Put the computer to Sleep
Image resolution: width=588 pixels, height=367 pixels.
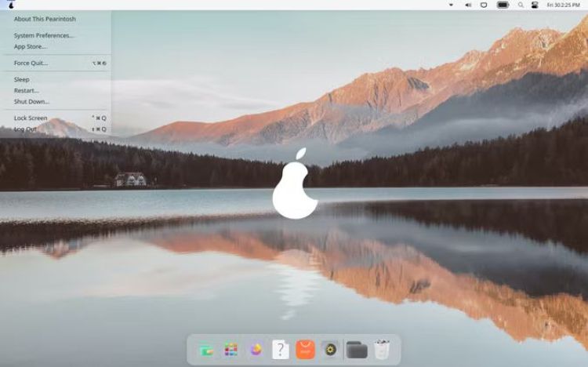pos(21,79)
